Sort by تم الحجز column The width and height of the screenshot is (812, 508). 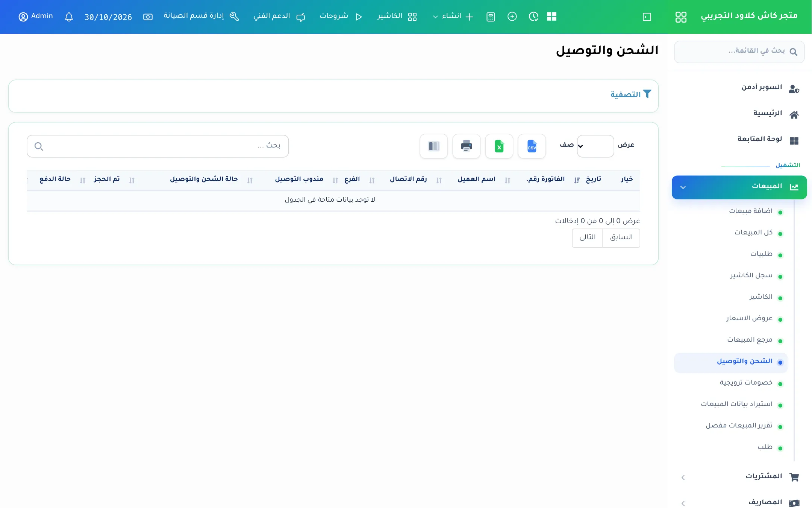click(x=107, y=179)
